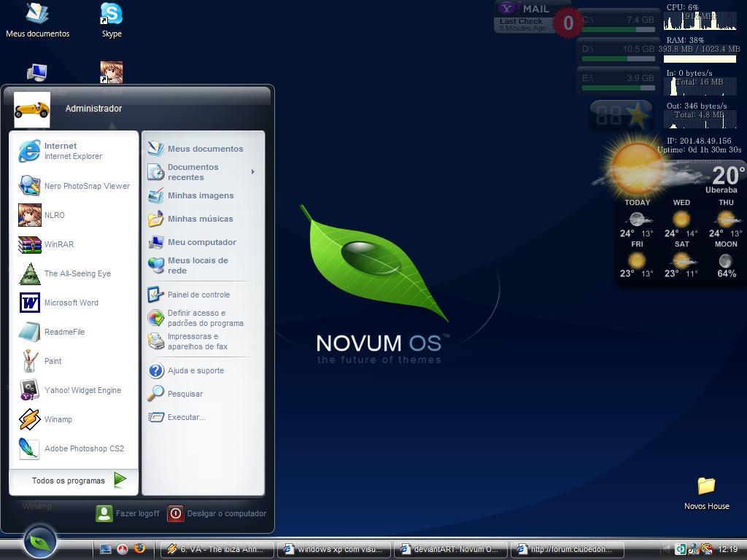
Task: Switch to deviantART: Novum O... taskbar window
Action: 451,550
